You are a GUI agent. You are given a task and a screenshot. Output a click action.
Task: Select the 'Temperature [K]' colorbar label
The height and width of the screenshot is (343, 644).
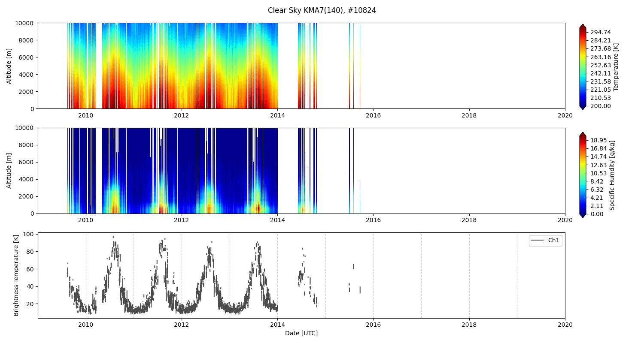tap(616, 66)
